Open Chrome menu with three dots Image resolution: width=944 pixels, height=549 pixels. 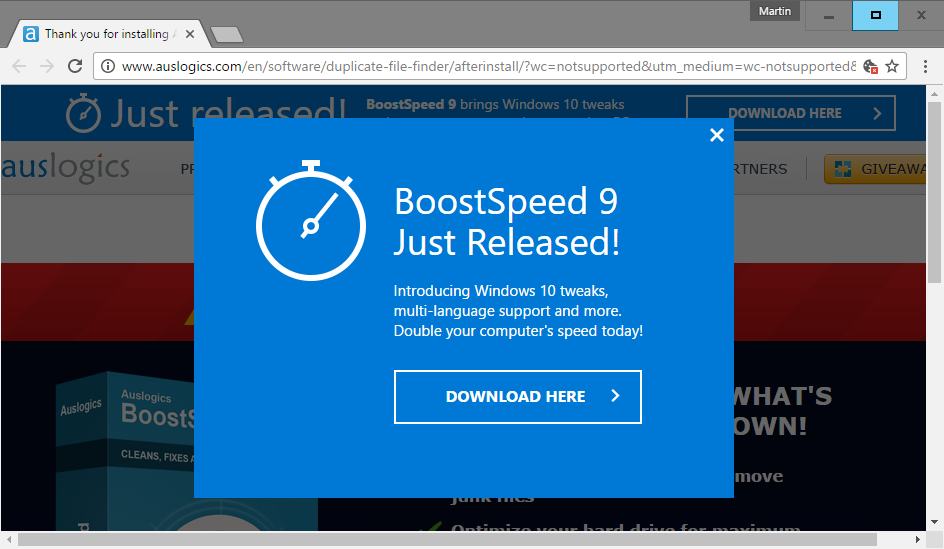tap(925, 66)
